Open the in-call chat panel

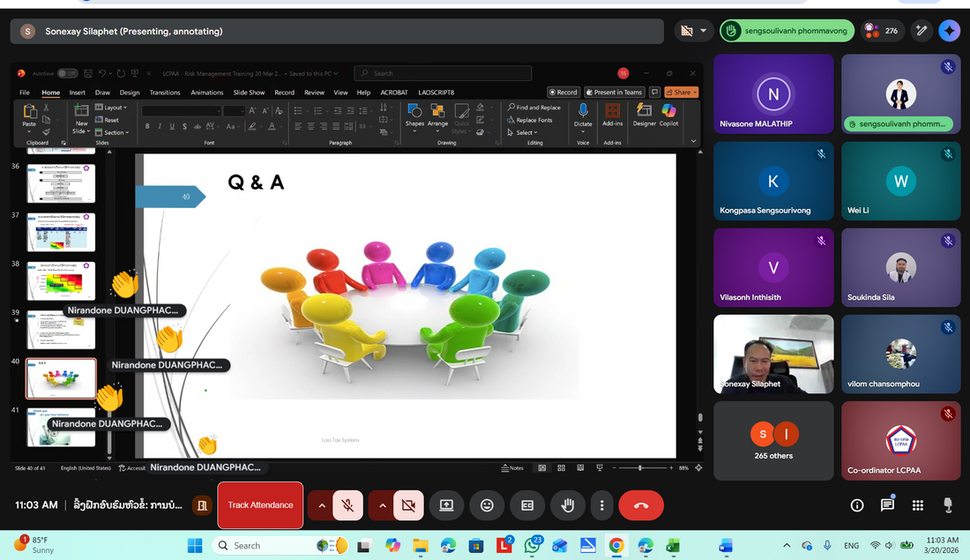point(887,505)
